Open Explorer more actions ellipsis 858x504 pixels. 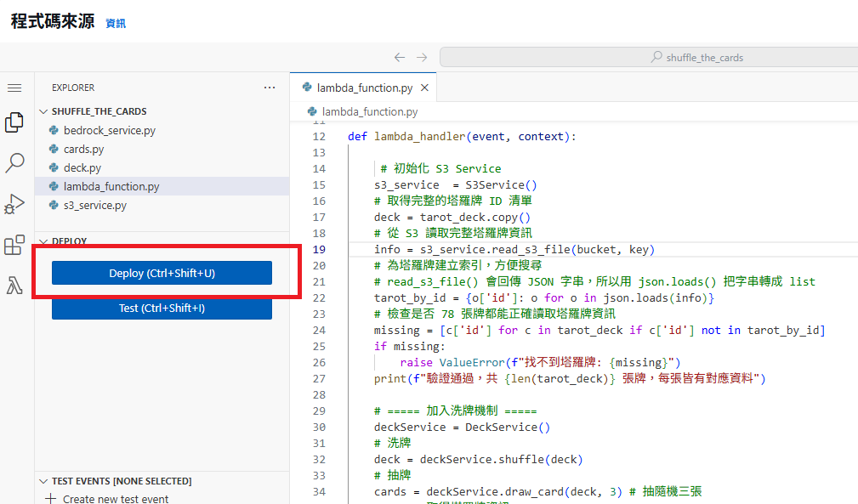(270, 88)
